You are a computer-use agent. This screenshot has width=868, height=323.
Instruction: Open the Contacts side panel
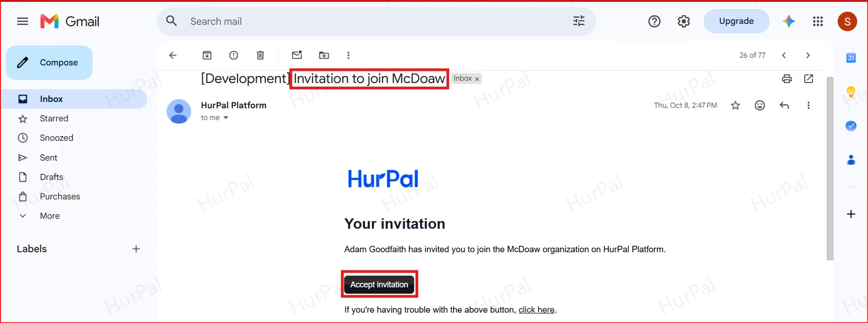tap(851, 159)
